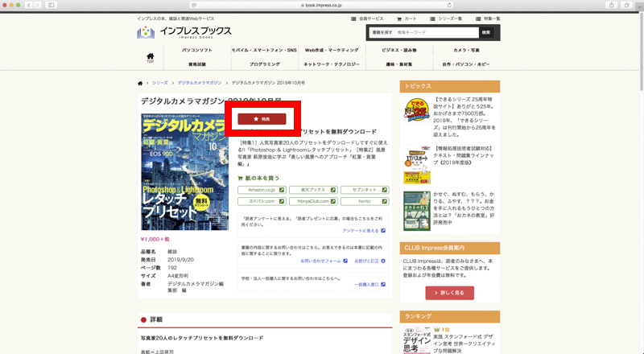Click Safari address bar
The image size is (644, 354).
pyautogui.click(x=321, y=6)
